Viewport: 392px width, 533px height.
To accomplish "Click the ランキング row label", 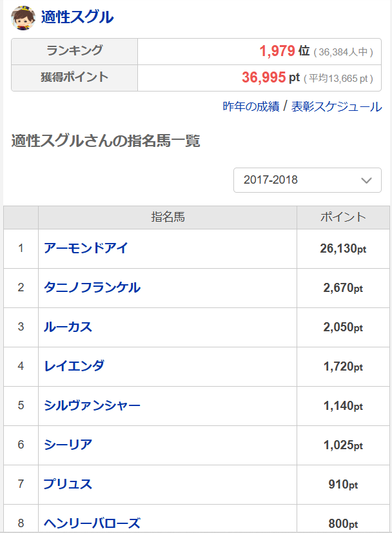I will (x=74, y=51).
